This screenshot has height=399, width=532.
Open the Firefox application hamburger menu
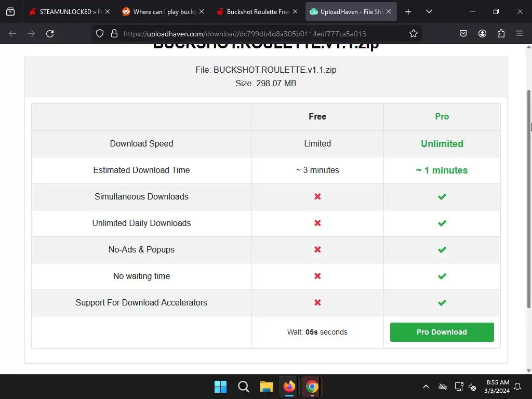coord(520,34)
